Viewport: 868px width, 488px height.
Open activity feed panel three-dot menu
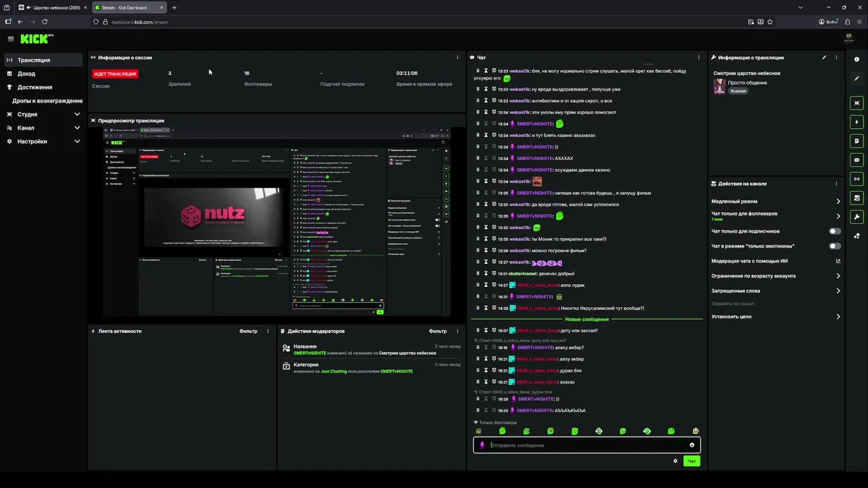click(x=269, y=331)
